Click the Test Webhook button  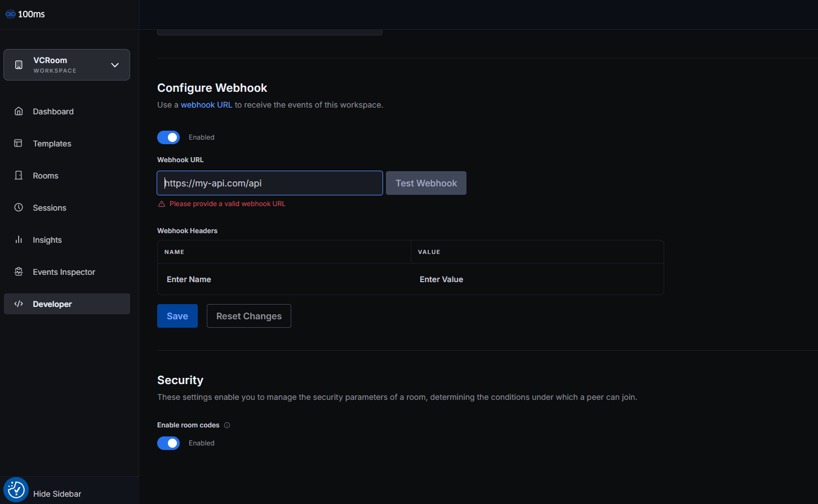coord(426,183)
